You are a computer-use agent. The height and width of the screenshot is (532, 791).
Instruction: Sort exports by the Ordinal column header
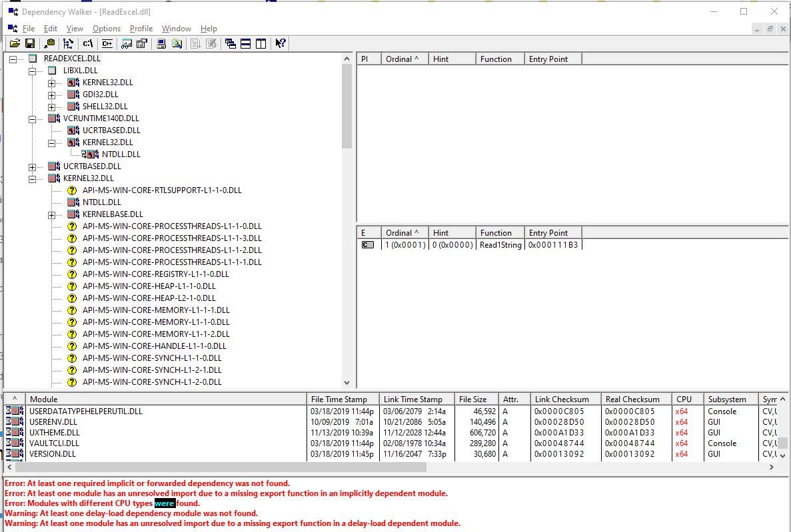403,232
